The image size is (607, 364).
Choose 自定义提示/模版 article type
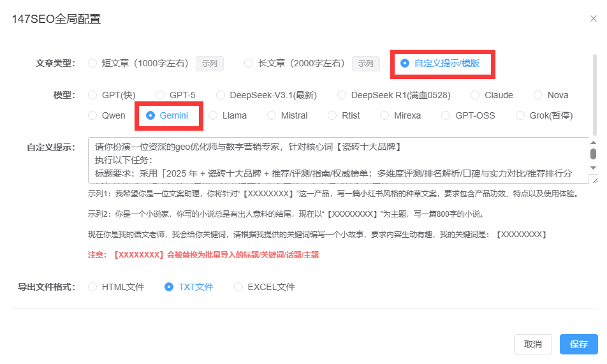pyautogui.click(x=405, y=63)
